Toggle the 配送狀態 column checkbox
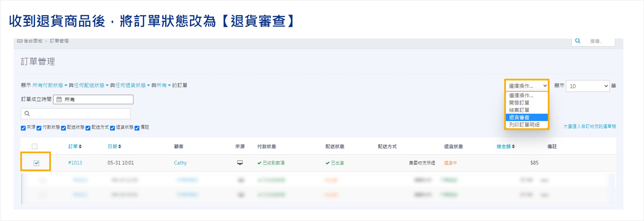 pyautogui.click(x=63, y=128)
